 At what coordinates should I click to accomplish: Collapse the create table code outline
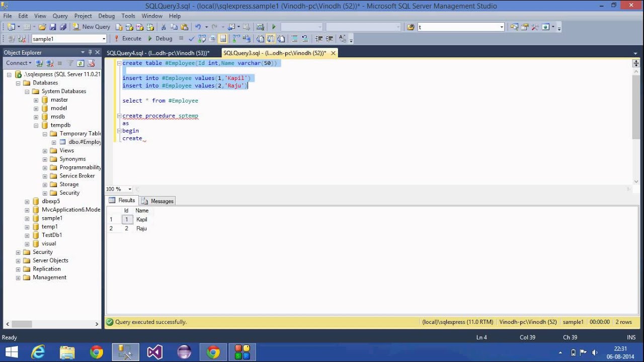pos(118,63)
